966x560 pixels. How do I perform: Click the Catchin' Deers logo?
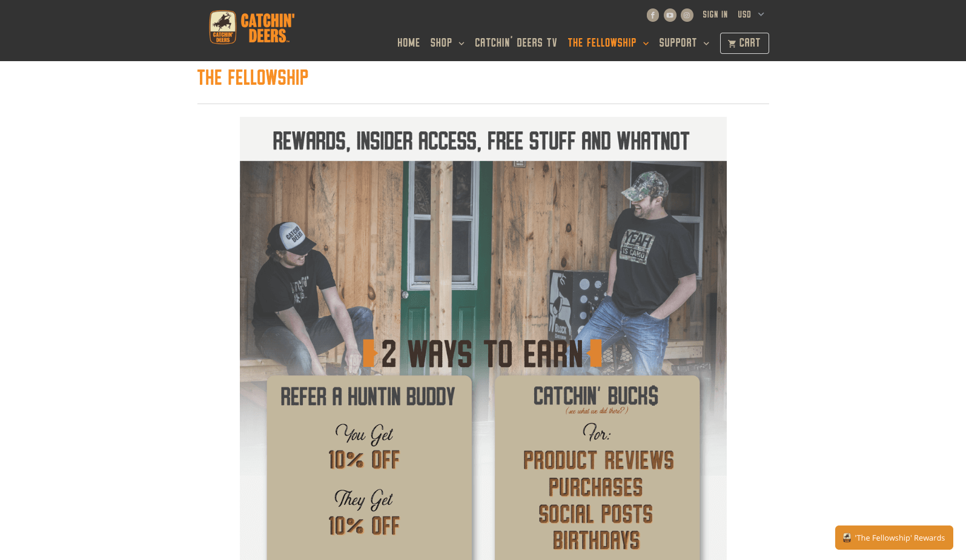tap(252, 28)
